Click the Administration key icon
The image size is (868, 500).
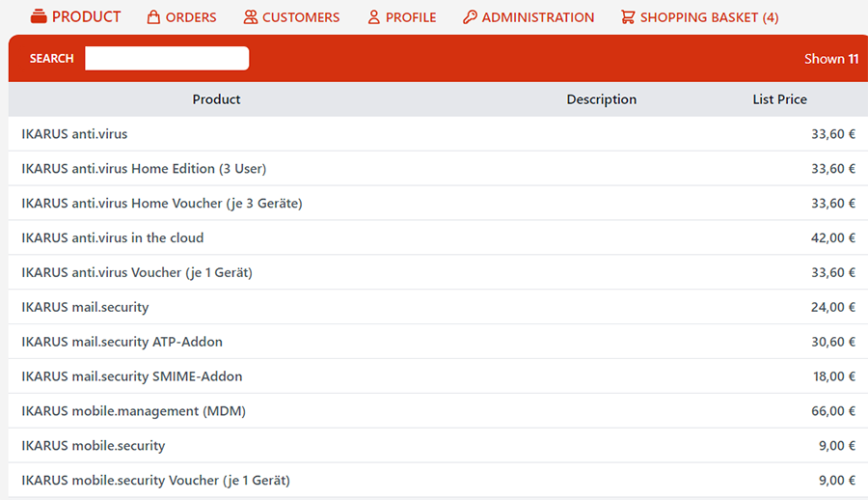(x=470, y=17)
